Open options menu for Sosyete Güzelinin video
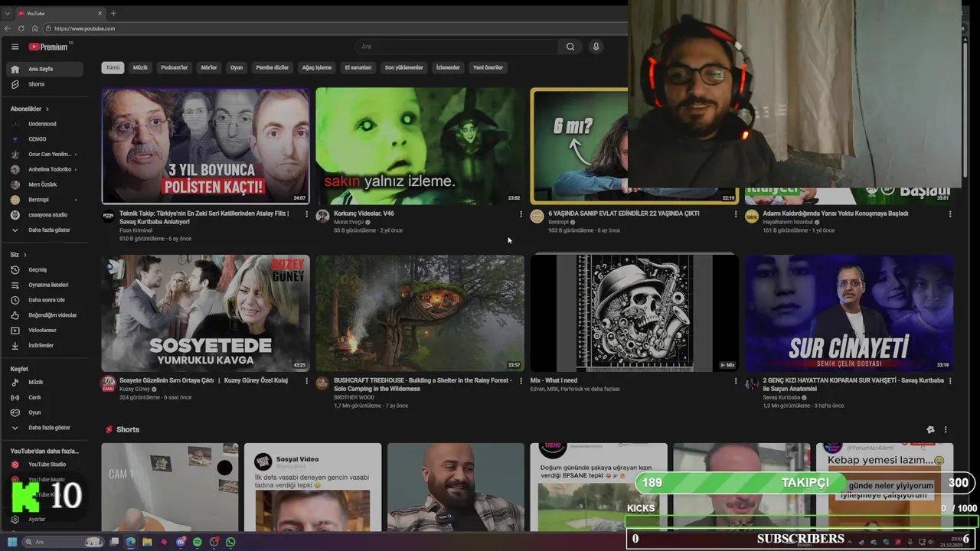The height and width of the screenshot is (551, 980). pyautogui.click(x=307, y=381)
